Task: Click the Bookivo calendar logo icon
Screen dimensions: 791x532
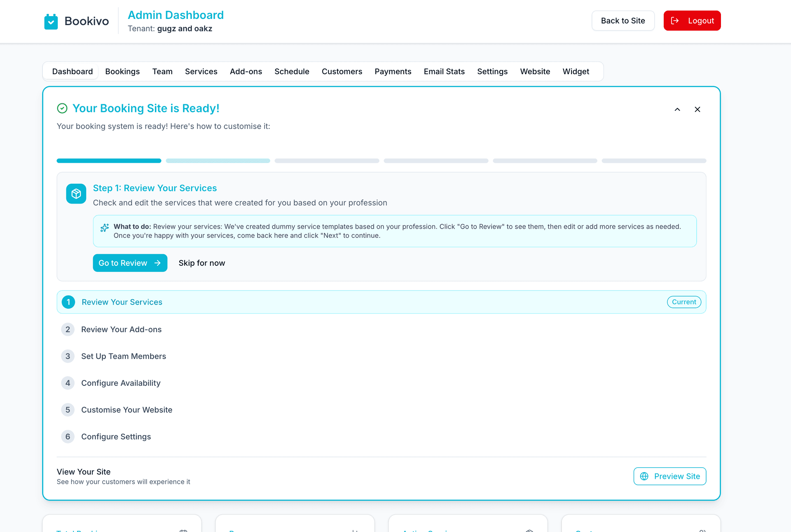Action: [x=51, y=21]
